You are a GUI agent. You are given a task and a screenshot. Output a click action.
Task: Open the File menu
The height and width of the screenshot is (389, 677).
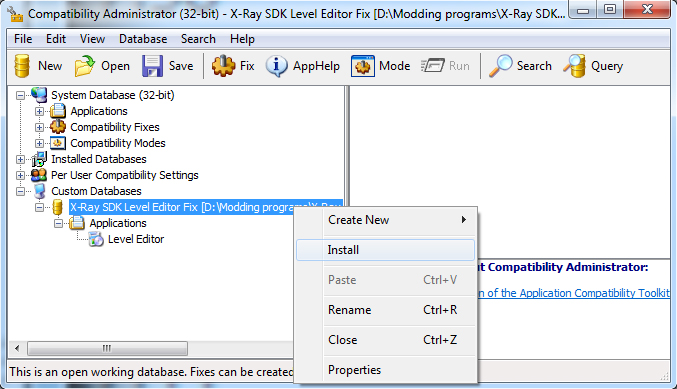click(23, 39)
